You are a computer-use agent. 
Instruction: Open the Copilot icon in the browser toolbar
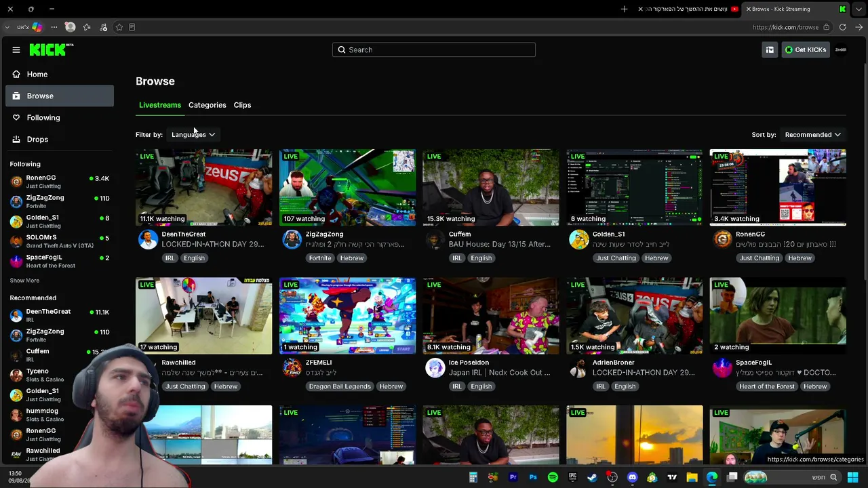37,27
